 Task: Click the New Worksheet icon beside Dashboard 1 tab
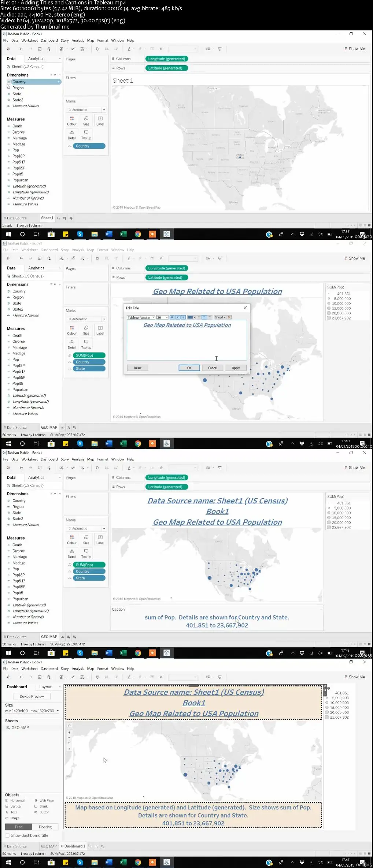click(x=90, y=846)
